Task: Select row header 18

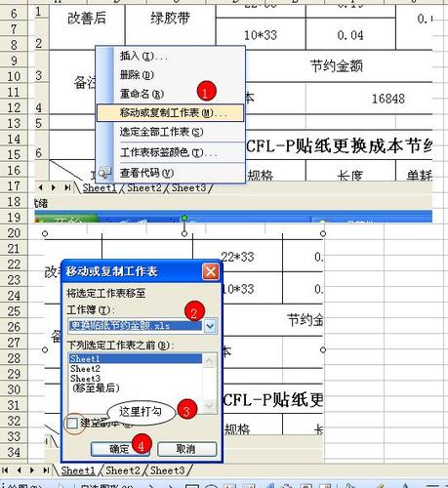Action: click(14, 202)
